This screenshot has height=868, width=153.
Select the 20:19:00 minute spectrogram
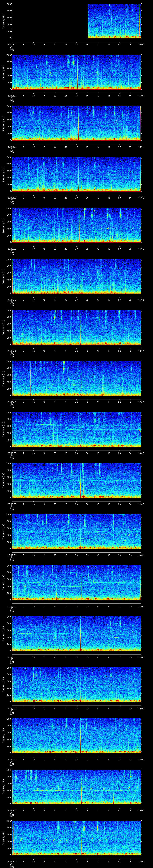pos(77,531)
